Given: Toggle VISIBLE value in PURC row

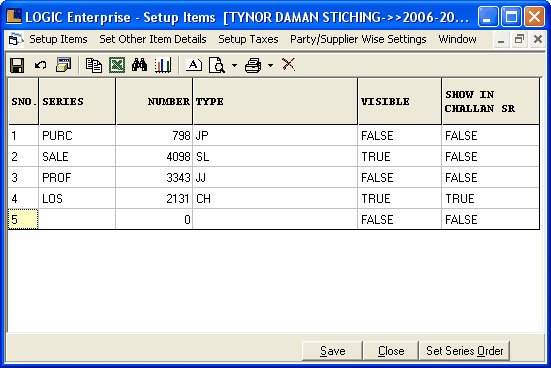Looking at the screenshot, I should click(x=400, y=135).
